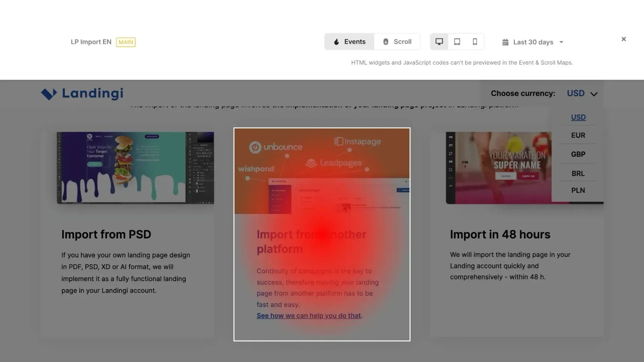
Task: Click the MAIN variant badge
Action: [x=126, y=42]
